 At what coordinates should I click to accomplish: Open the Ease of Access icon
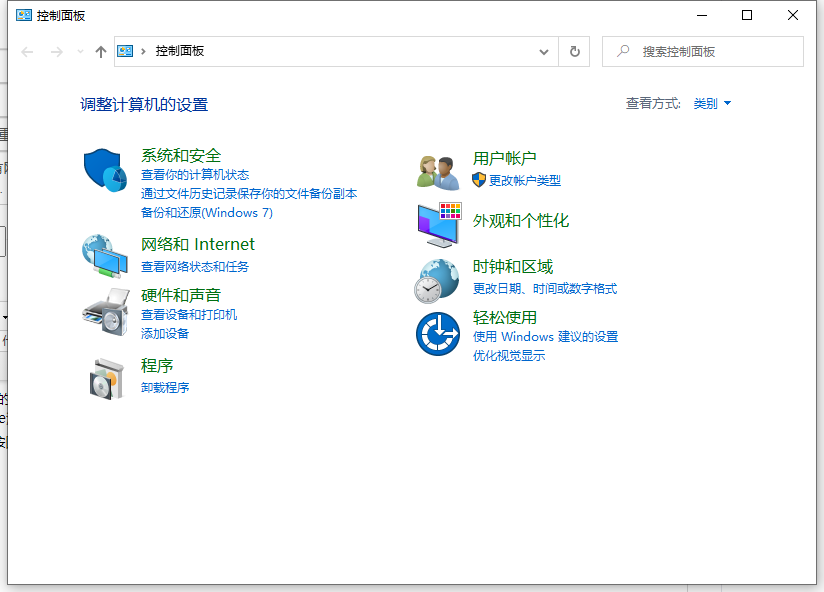tap(437, 334)
